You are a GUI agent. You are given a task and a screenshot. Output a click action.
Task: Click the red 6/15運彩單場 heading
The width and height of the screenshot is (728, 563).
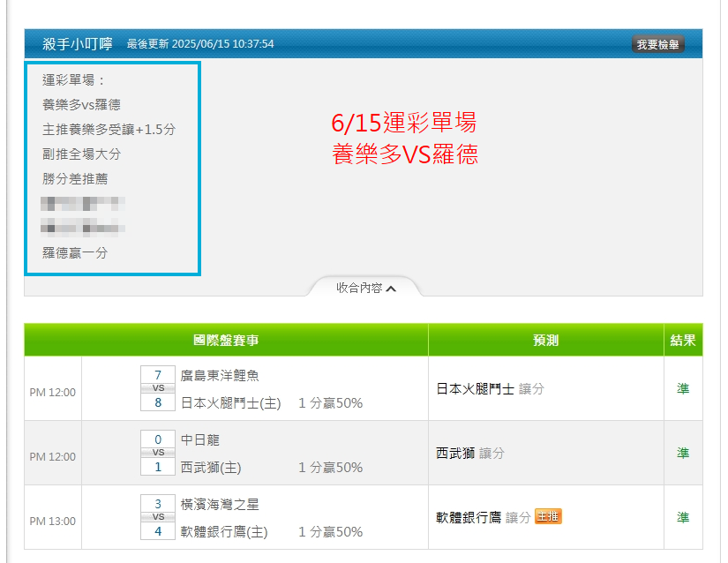(x=404, y=123)
